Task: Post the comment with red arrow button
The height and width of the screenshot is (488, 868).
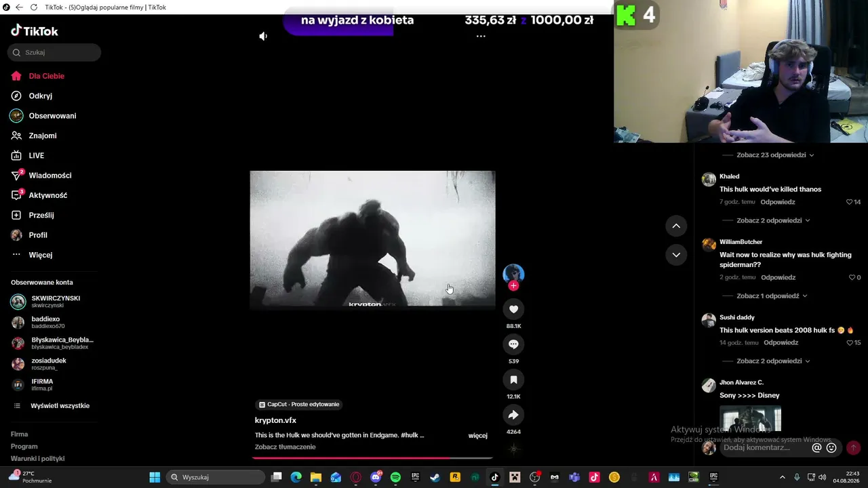Action: (853, 448)
